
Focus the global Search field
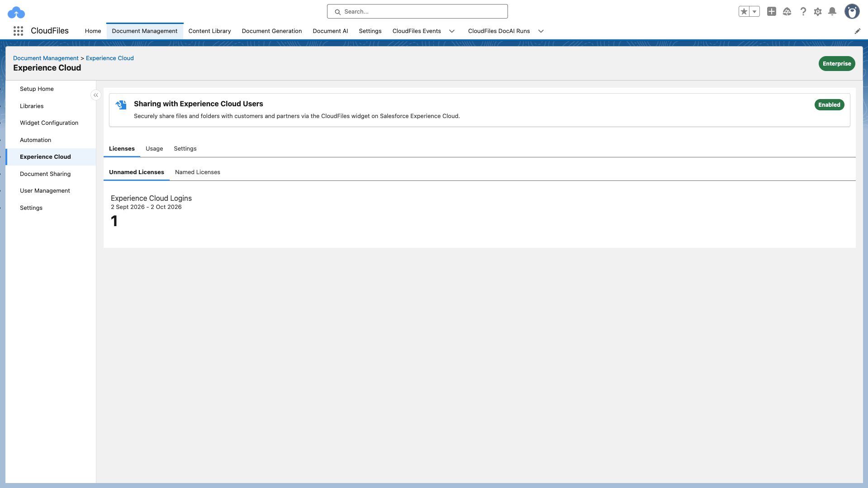pyautogui.click(x=417, y=12)
